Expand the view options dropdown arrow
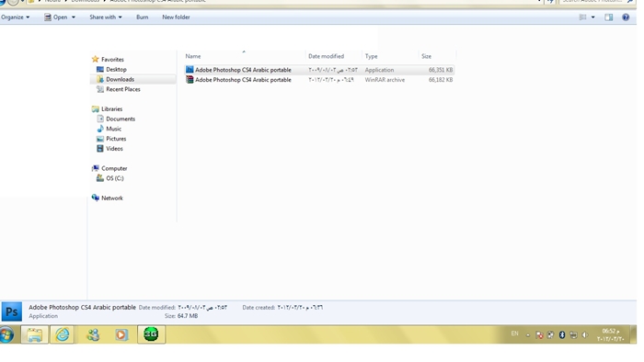Viewport: 644px width, 362px height. pos(592,17)
